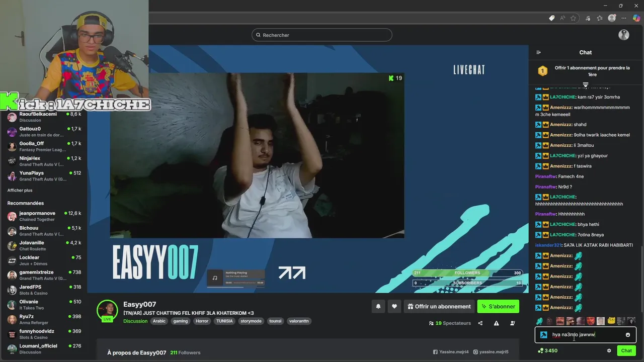Open funnyhoodvidz recommended channel
The height and width of the screenshot is (362, 644).
tap(44, 334)
